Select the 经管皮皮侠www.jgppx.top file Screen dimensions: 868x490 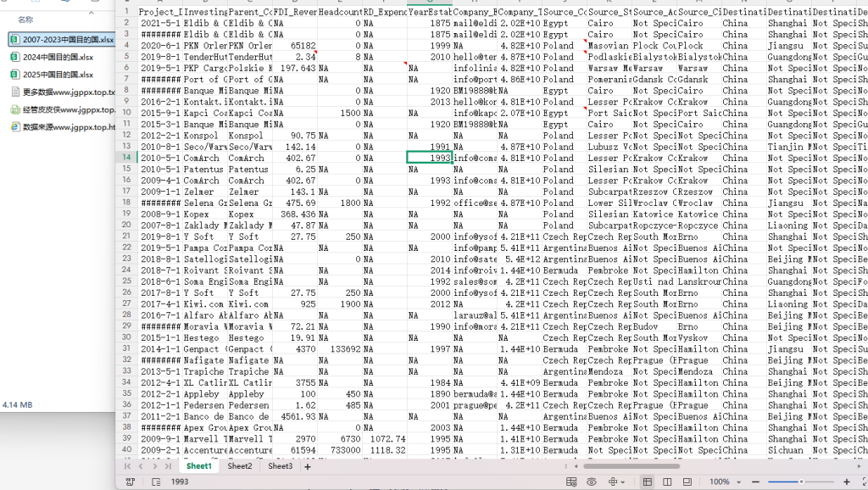click(63, 109)
